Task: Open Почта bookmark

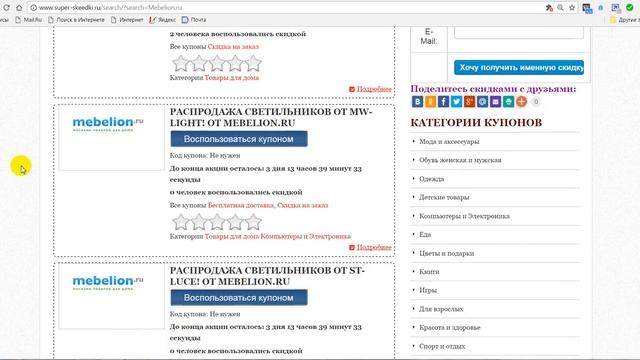Action: pos(194,20)
